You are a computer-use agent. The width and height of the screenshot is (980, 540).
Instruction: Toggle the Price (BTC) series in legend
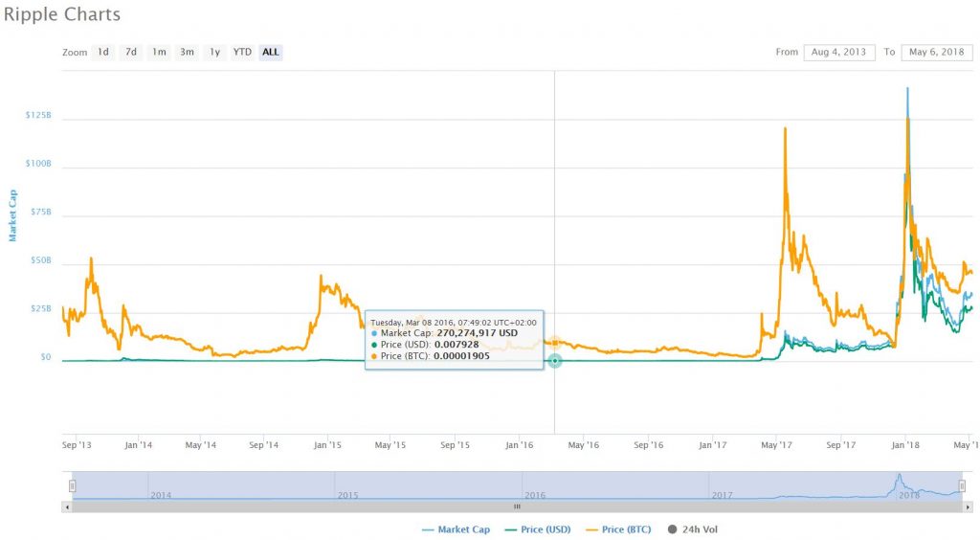tap(618, 529)
